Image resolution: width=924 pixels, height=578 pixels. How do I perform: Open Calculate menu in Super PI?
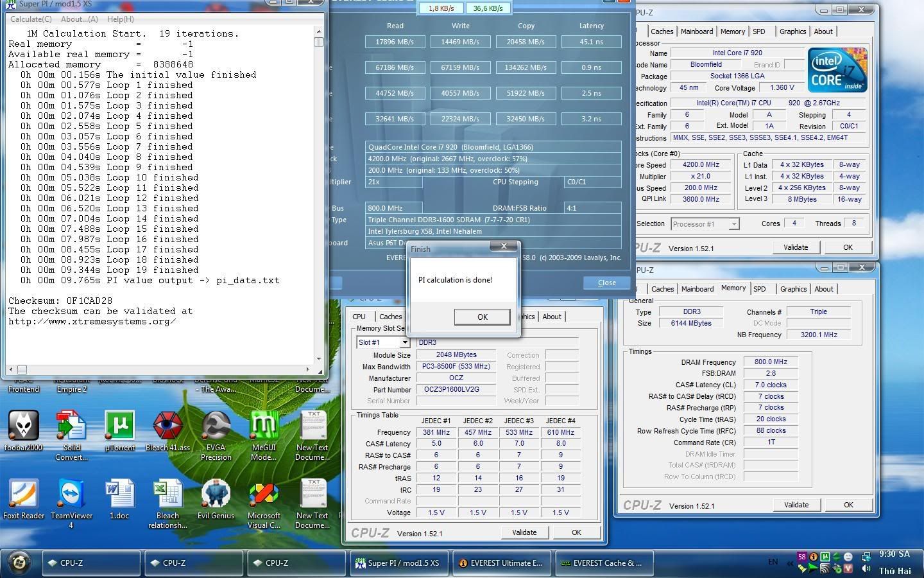click(31, 19)
